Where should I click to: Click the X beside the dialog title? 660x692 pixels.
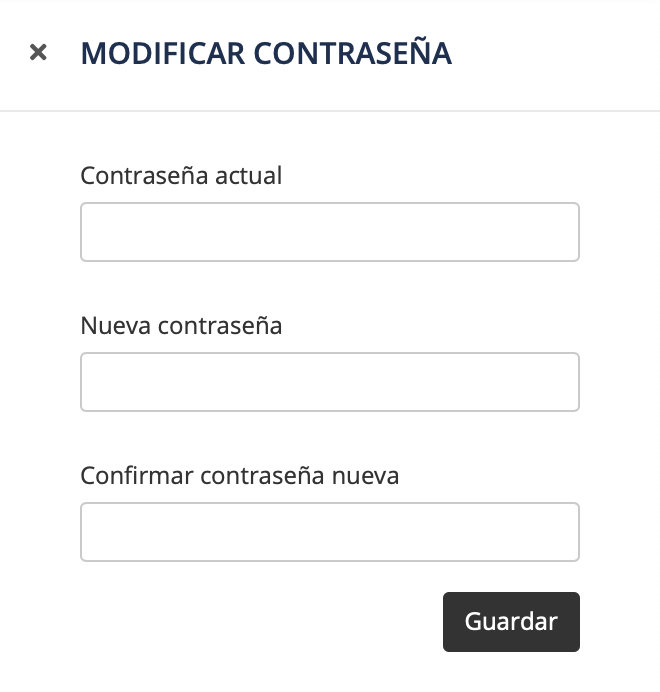(x=38, y=52)
